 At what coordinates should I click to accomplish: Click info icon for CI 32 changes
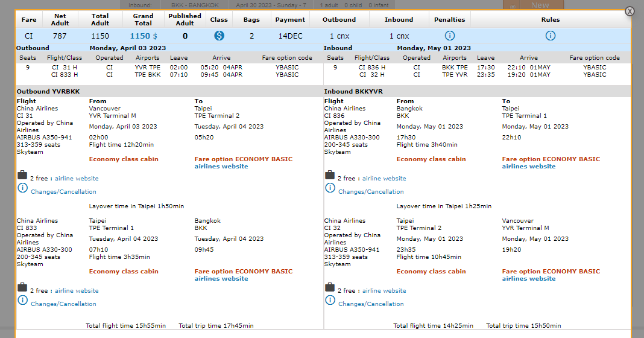pos(330,300)
